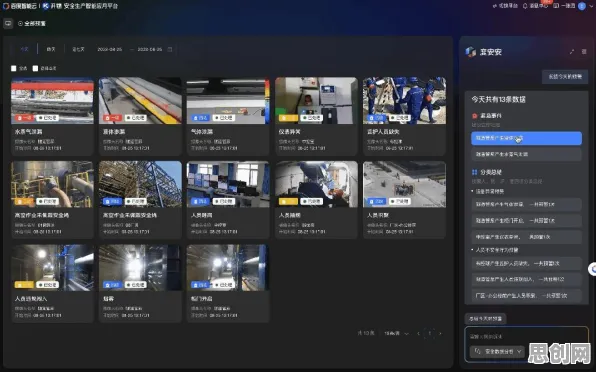Click second urgent event item below blue one
596x372 pixels.
[526, 154]
